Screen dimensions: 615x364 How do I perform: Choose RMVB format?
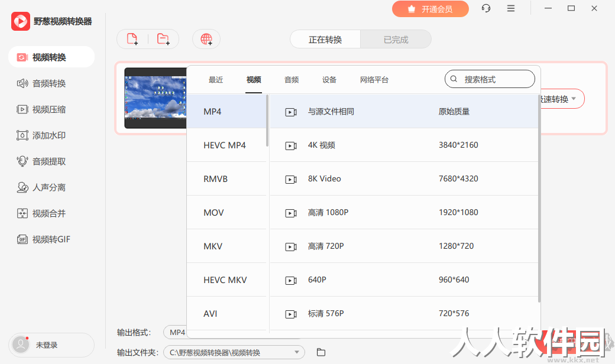226,179
